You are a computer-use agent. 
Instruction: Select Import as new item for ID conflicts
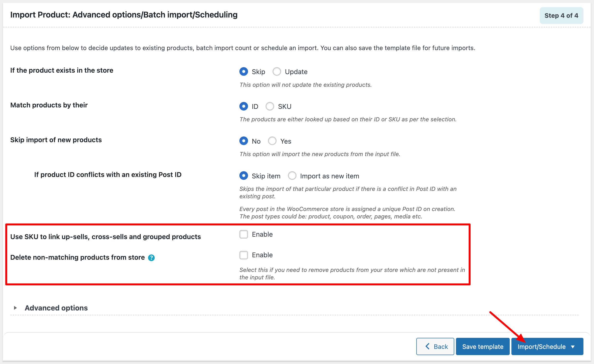coord(292,176)
